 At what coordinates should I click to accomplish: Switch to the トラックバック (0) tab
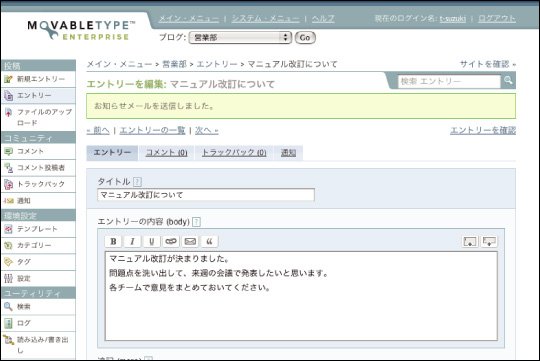(234, 153)
